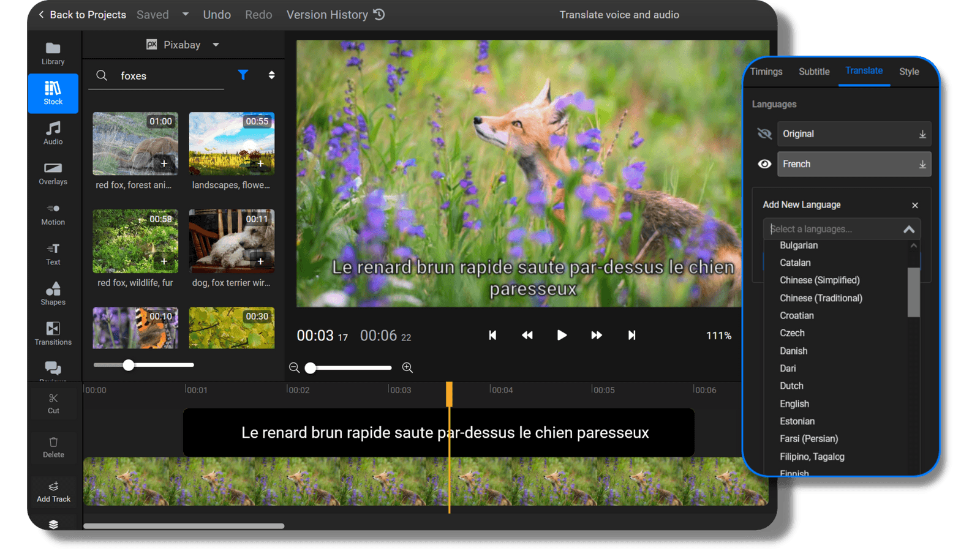This screenshot has height=551, width=980.
Task: Select the Translate tab
Action: click(864, 71)
